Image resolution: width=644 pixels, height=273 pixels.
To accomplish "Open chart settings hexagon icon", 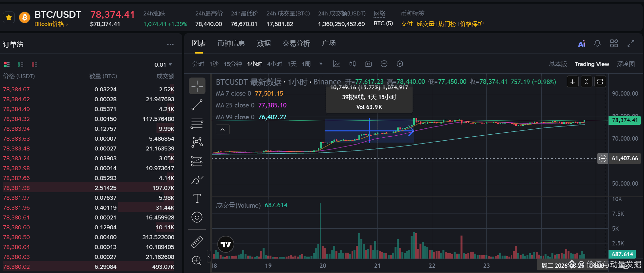I will tap(400, 64).
